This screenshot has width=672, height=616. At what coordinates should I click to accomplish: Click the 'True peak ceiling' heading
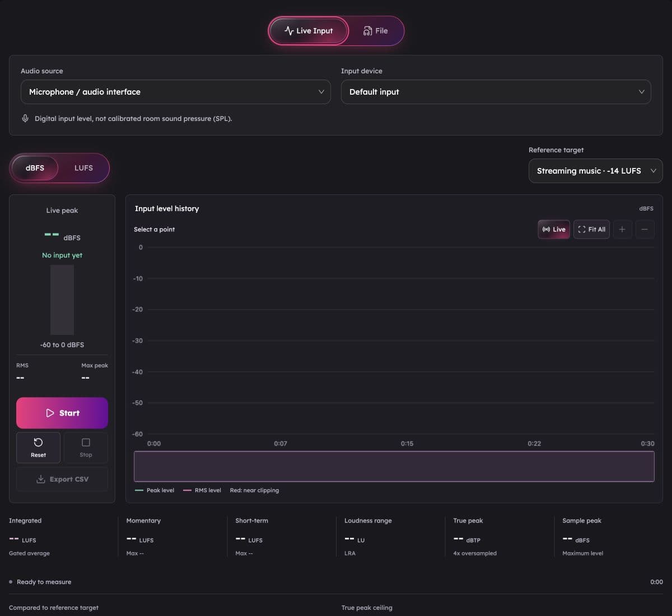[367, 608]
